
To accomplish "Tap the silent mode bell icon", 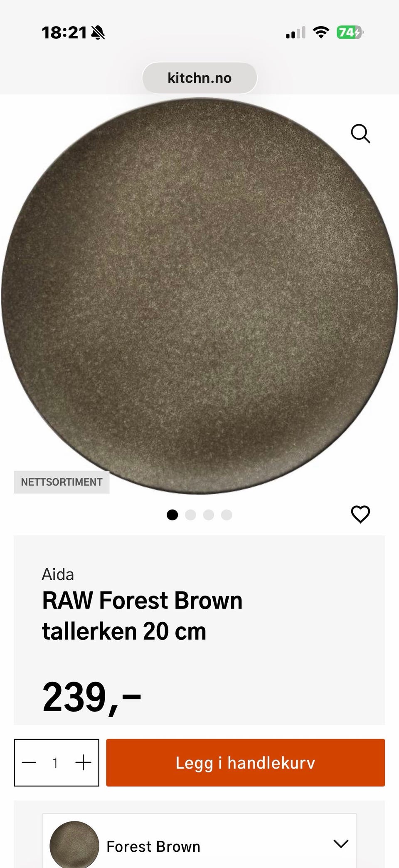I will pyautogui.click(x=98, y=32).
